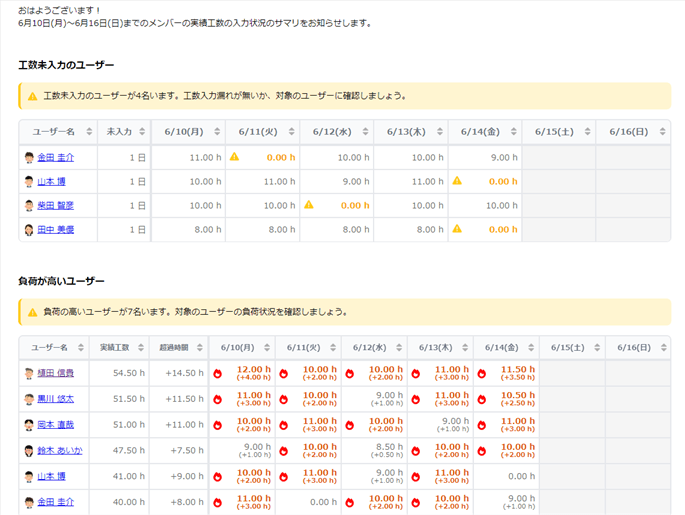Screen dimensions: 685x515
Task: Click warning icon in the high-load alert banner
Action: pos(32,312)
